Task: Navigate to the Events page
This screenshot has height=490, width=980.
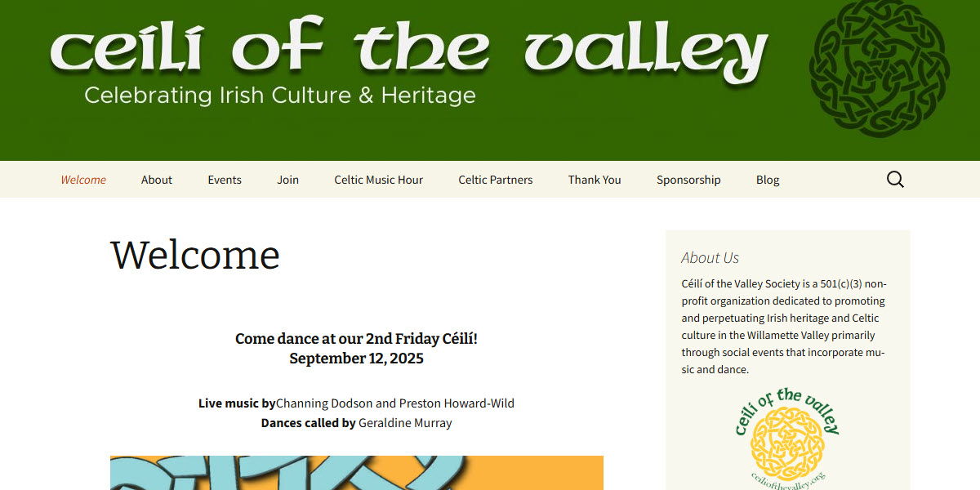Action: coord(225,179)
